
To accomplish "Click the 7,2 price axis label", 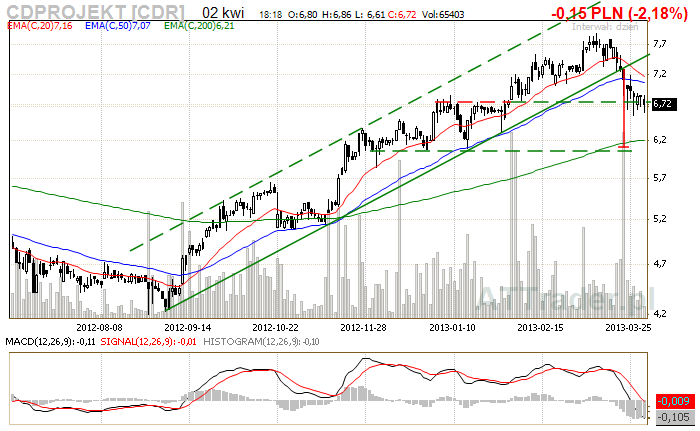I will 660,74.
